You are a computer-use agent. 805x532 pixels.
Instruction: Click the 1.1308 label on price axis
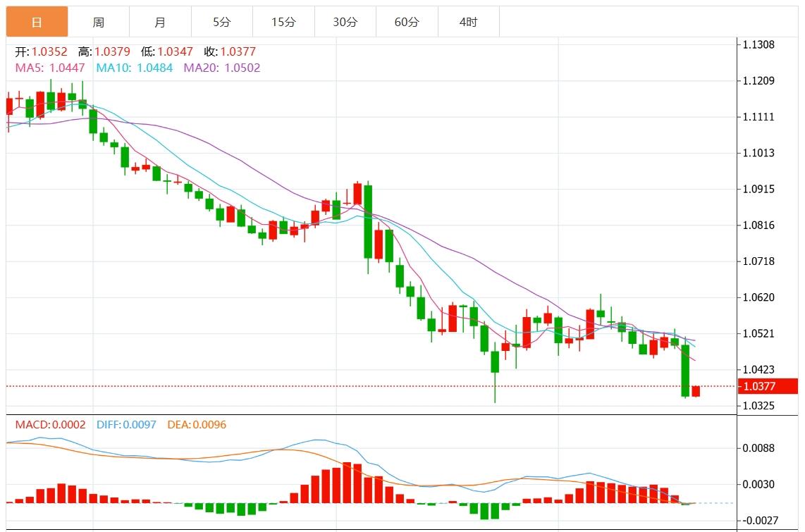[758, 44]
